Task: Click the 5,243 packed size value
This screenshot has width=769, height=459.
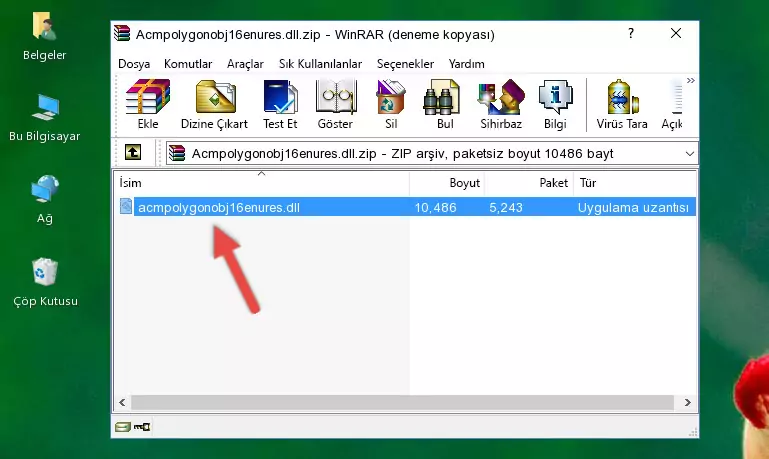Action: (506, 207)
